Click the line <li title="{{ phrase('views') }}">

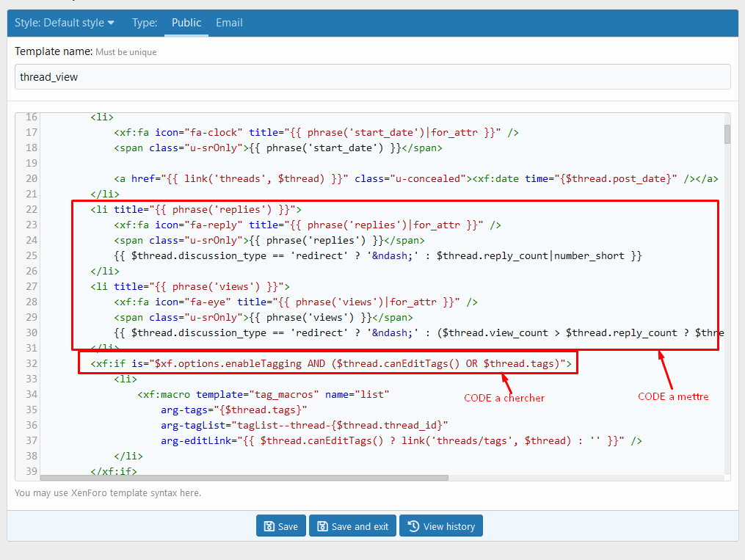tap(190, 286)
